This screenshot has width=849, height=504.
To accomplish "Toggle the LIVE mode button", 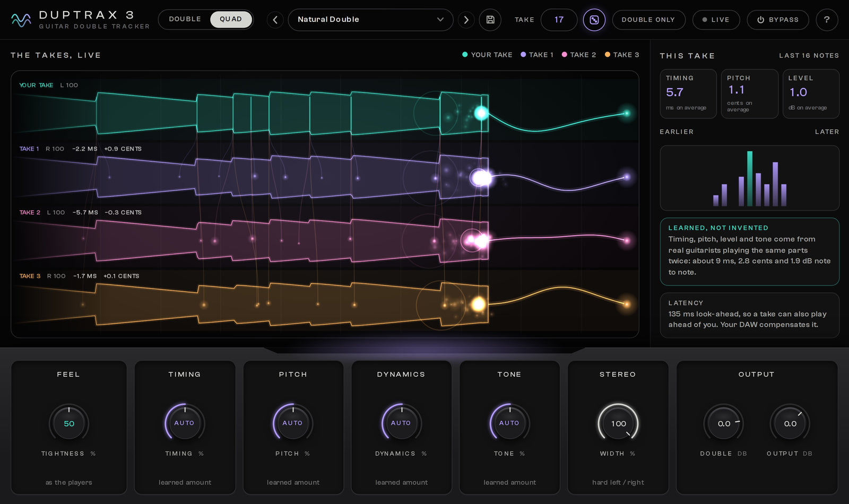I will point(716,20).
